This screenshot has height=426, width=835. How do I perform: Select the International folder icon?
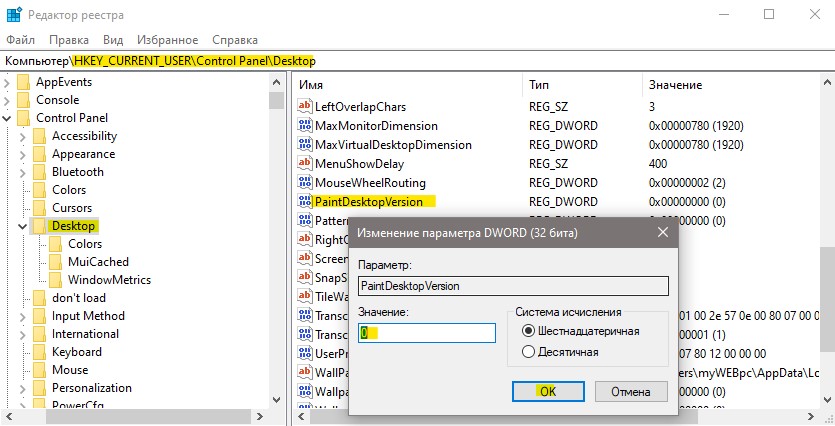coord(39,334)
